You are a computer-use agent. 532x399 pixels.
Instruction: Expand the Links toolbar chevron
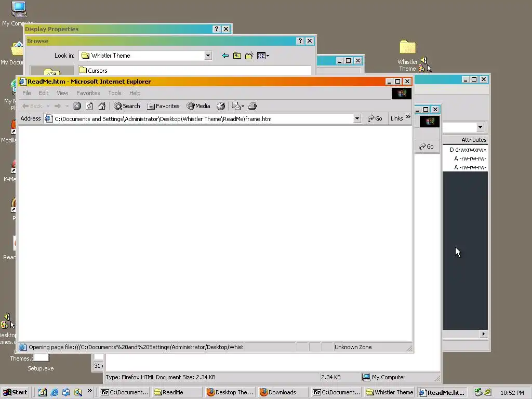click(408, 117)
